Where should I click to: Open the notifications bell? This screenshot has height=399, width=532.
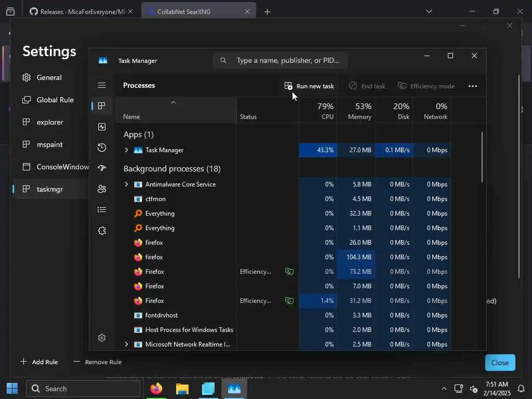521,389
